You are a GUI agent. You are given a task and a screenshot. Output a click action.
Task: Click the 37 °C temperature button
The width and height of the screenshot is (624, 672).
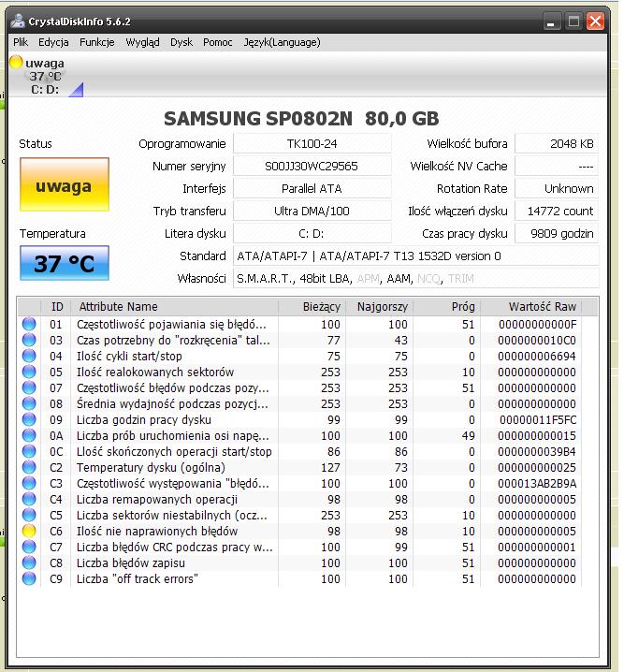65,263
